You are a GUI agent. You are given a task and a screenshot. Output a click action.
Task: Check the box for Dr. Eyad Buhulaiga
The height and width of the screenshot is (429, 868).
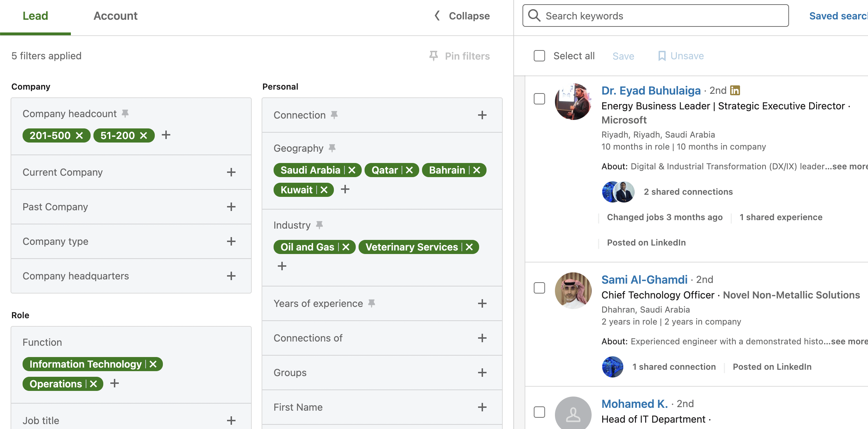click(539, 99)
